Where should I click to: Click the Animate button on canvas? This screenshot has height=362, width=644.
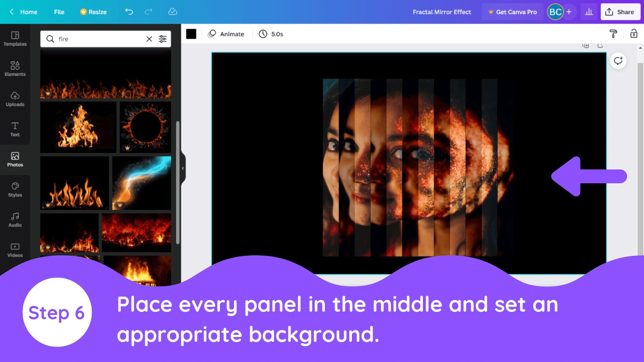(x=226, y=34)
